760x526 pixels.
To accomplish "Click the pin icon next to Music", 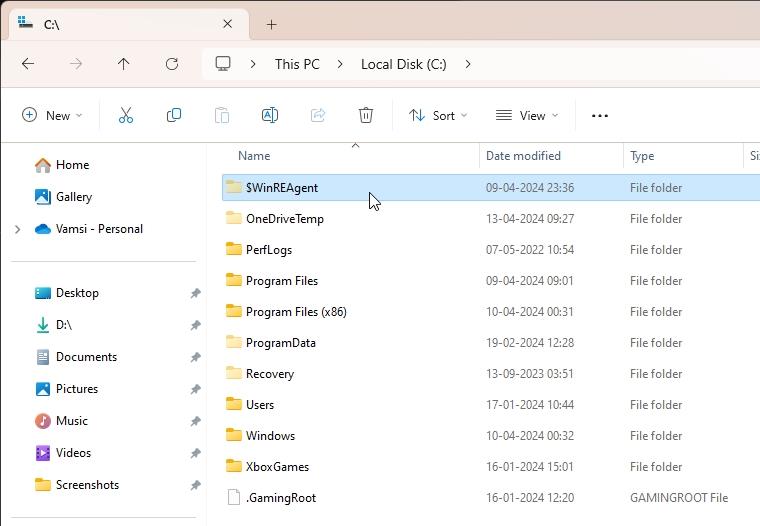I will click(x=195, y=421).
